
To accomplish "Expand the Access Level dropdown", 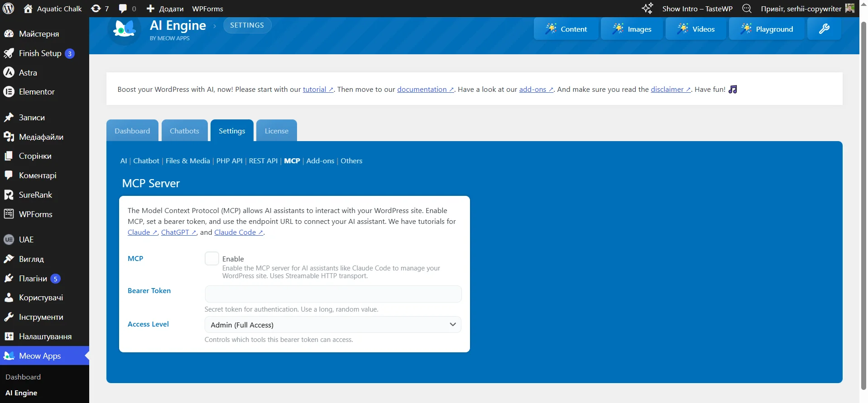I will click(333, 325).
